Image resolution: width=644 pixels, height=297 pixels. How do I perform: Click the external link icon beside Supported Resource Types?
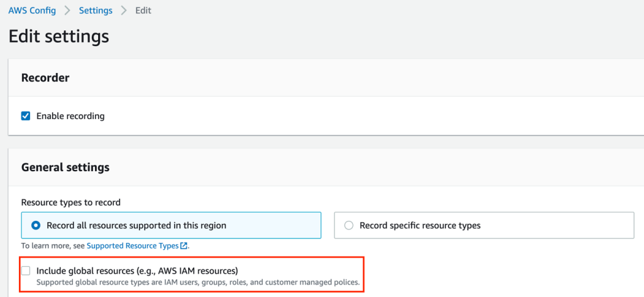tap(184, 246)
